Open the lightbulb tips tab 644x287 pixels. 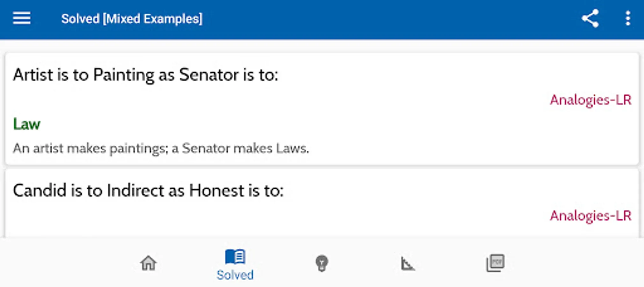pos(322,263)
